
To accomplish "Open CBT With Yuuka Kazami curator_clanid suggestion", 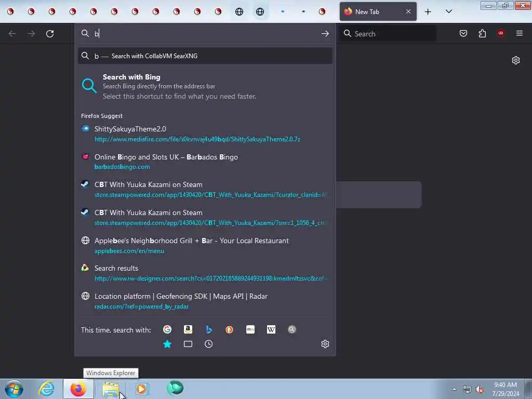I will [205, 189].
